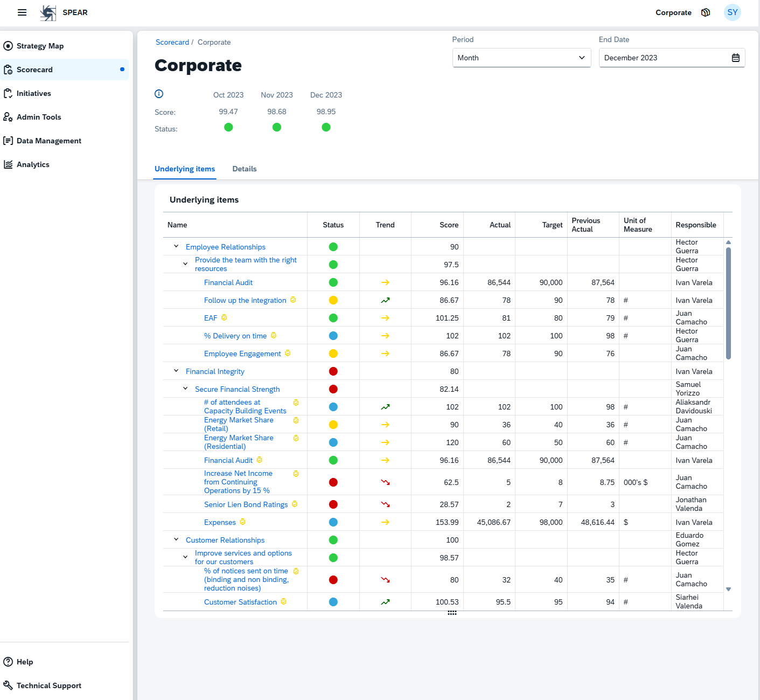The image size is (760, 700).
Task: Click the info icon above the Score row
Action: (x=159, y=94)
